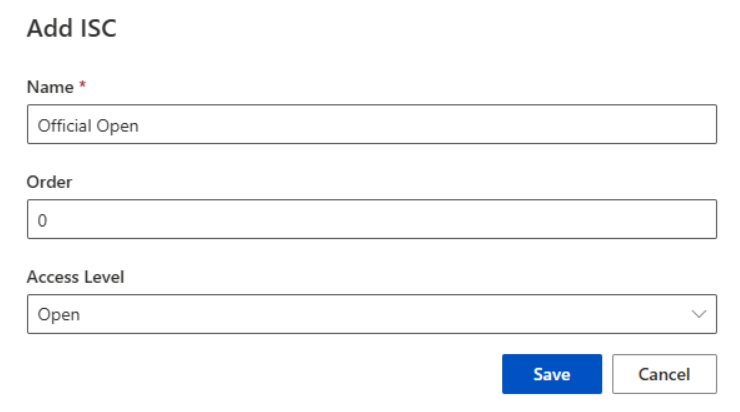Click the Name input field
740x412 pixels.
click(371, 125)
